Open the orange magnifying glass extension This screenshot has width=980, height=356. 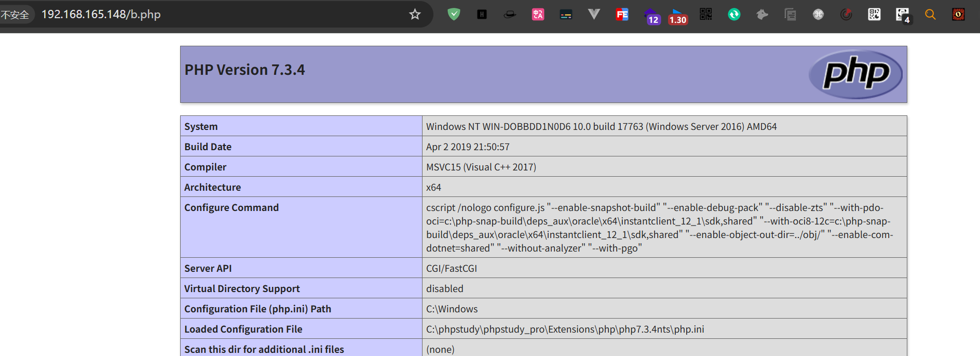(x=930, y=15)
